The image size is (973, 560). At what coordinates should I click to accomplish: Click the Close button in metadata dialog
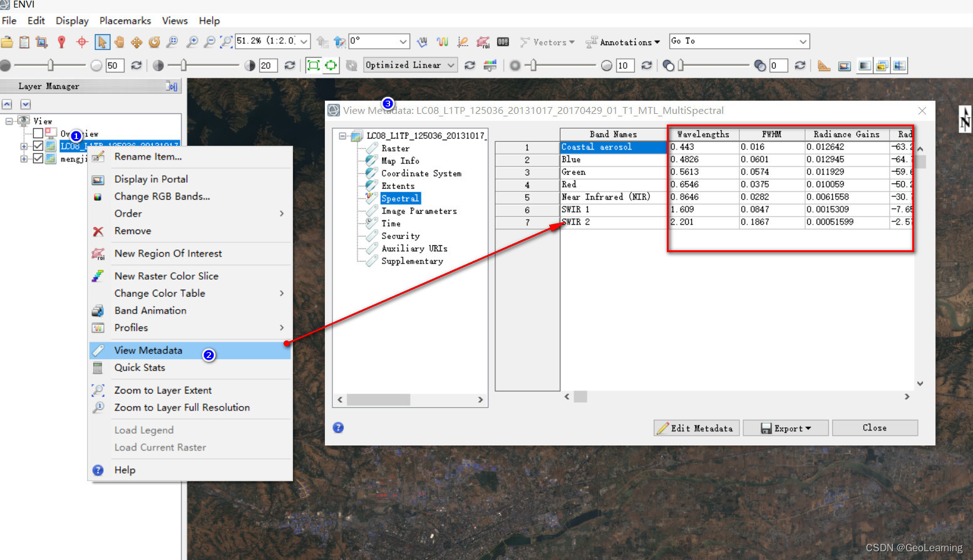(875, 428)
